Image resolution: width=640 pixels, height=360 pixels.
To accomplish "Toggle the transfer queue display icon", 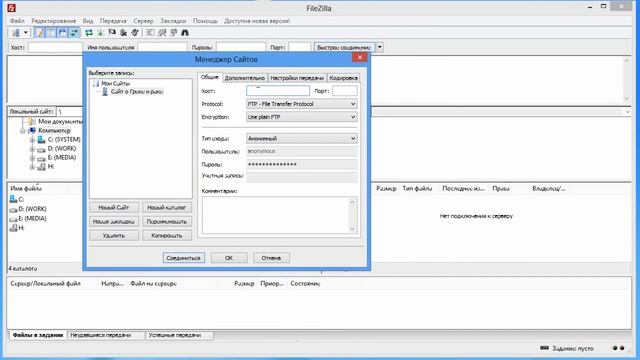I will (74, 33).
